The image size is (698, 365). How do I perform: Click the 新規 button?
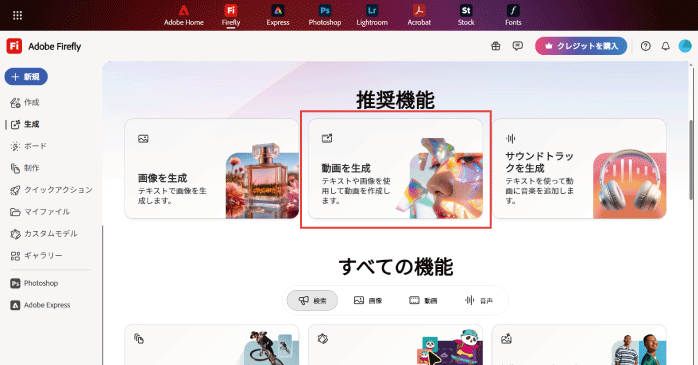pos(26,77)
